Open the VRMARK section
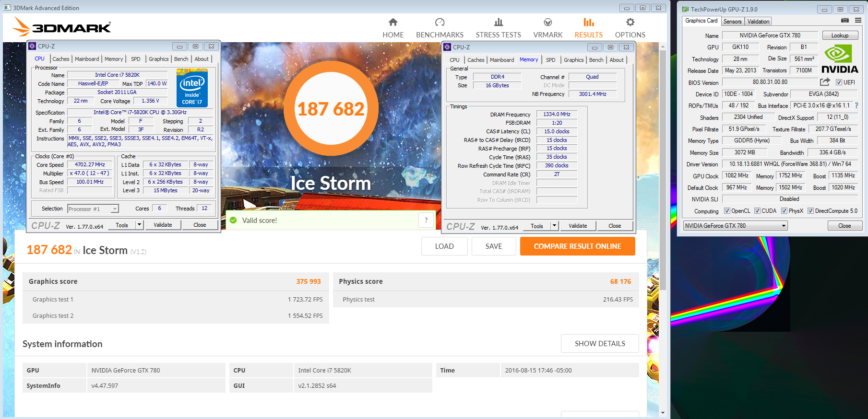This screenshot has width=868, height=419. point(547,28)
